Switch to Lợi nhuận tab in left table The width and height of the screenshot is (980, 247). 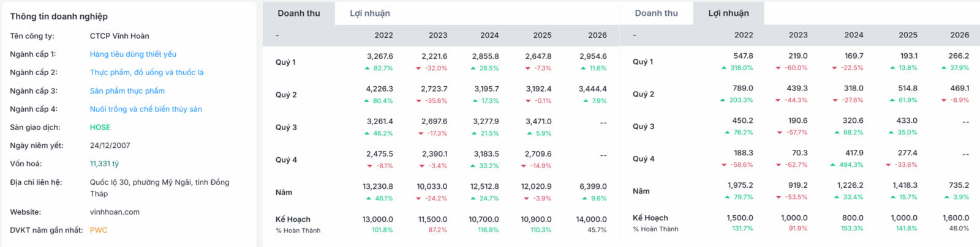point(370,13)
